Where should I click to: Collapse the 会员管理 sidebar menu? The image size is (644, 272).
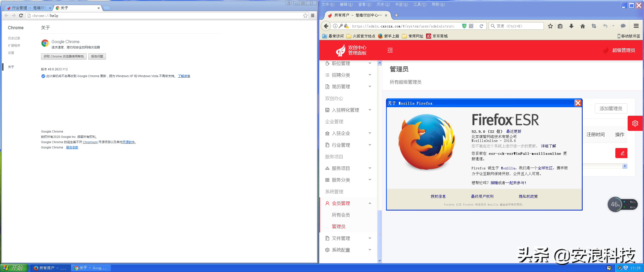(349, 203)
